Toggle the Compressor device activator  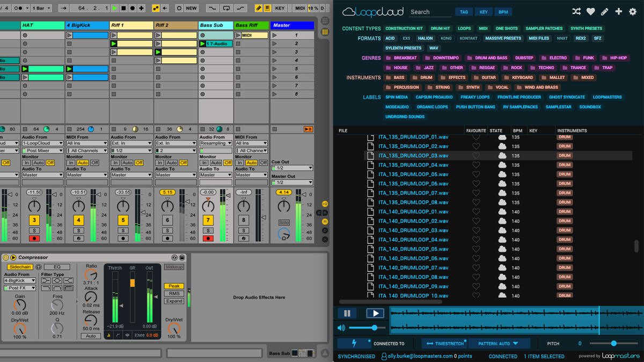point(5,257)
